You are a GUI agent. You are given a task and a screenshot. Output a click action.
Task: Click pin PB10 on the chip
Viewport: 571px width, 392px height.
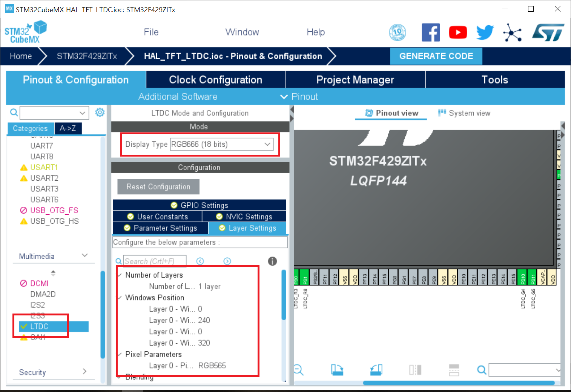tap(522, 277)
